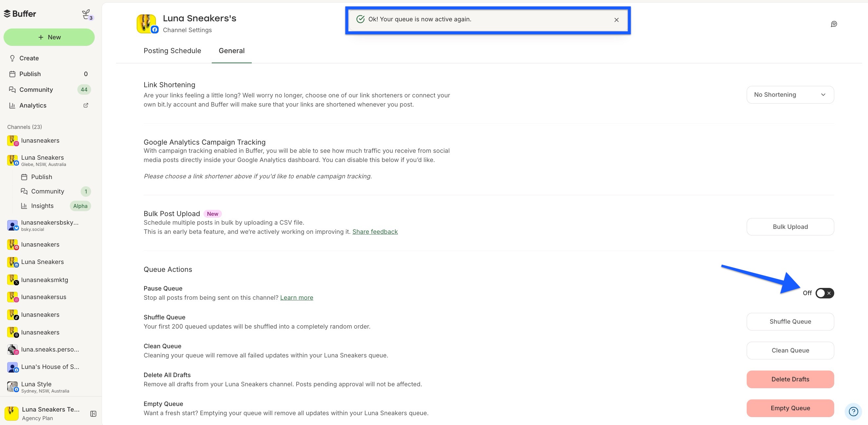Click the Channels (23) heading
Viewport: 868px width, 425px height.
point(25,127)
